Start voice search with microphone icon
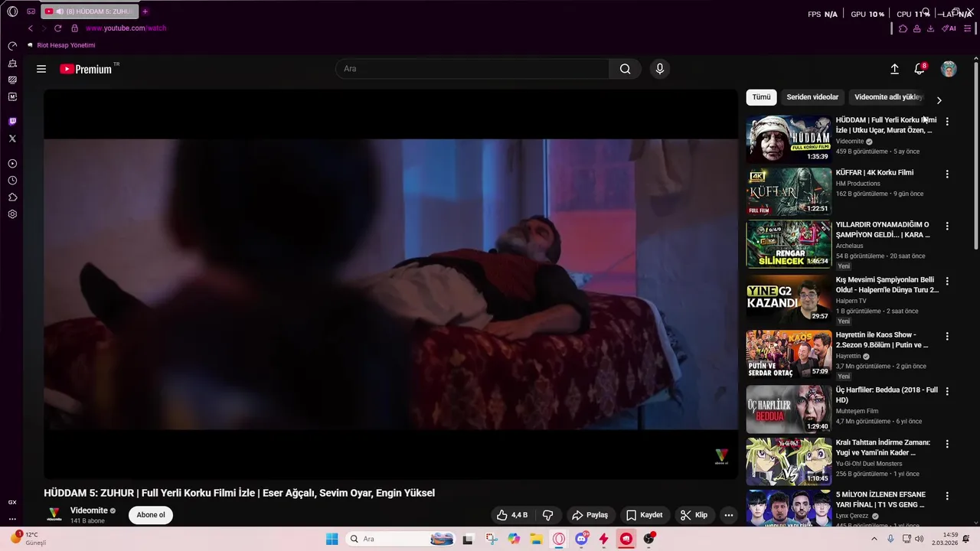 pyautogui.click(x=660, y=69)
